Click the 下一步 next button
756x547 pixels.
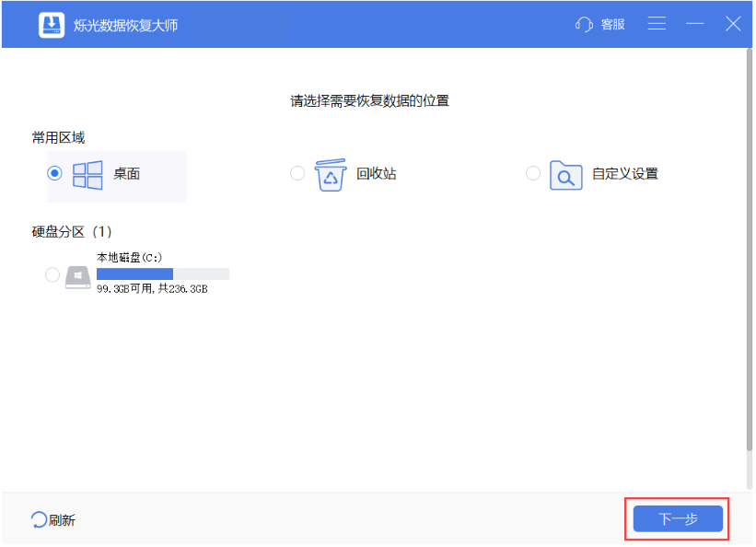coord(677,518)
